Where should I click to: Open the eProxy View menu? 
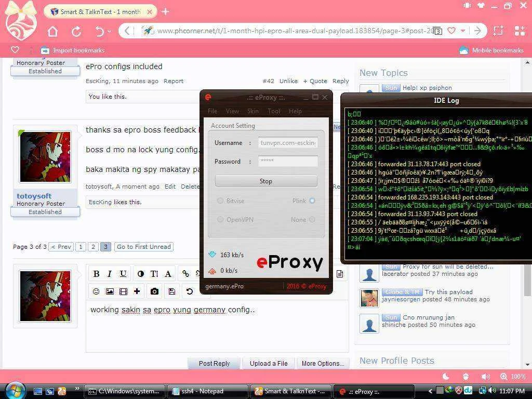232,111
